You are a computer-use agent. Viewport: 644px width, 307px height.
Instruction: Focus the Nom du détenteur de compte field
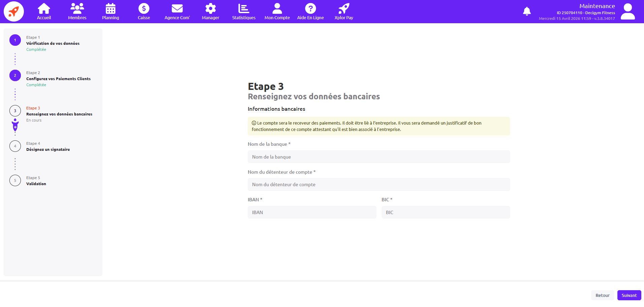coord(379,184)
